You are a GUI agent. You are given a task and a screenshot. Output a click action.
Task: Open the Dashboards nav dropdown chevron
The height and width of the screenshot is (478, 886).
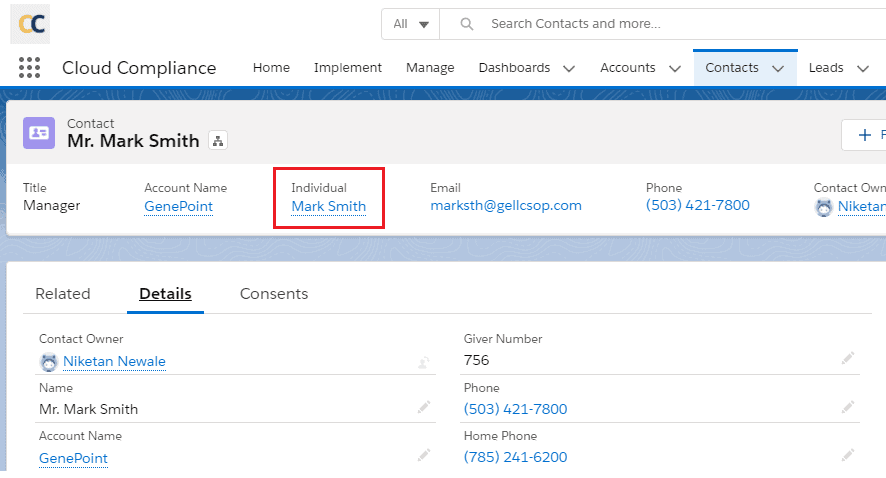tap(569, 68)
